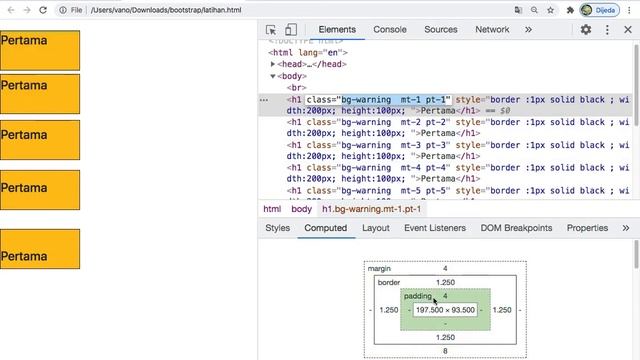
Task: Go forward with browser forward arrow
Action: tap(27, 10)
